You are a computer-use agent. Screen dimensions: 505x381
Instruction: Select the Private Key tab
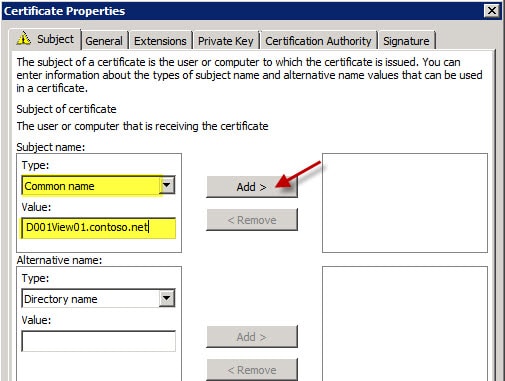(x=226, y=41)
